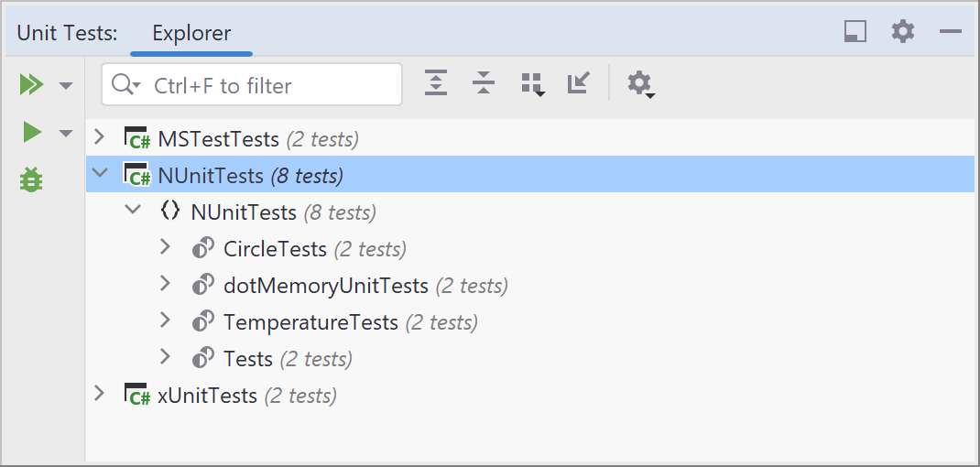
Task: Click Expand All icon in toolbar
Action: (437, 84)
